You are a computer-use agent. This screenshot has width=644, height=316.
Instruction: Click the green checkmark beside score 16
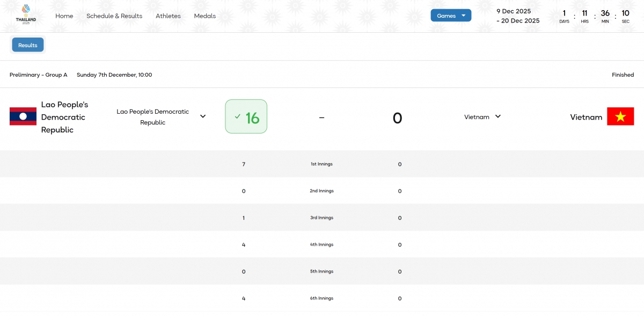click(x=238, y=116)
